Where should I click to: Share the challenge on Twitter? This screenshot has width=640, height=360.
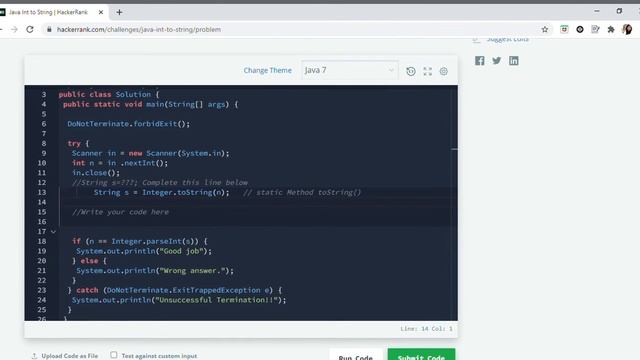click(x=496, y=61)
